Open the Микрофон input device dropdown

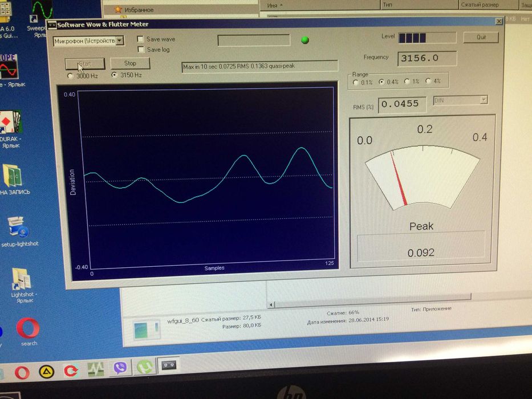(x=88, y=40)
